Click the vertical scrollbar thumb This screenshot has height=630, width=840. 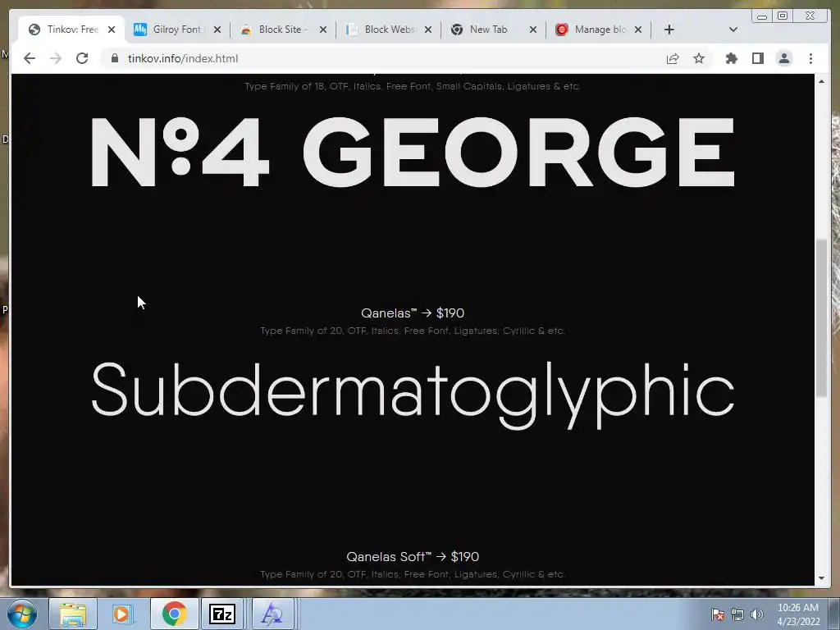click(821, 318)
